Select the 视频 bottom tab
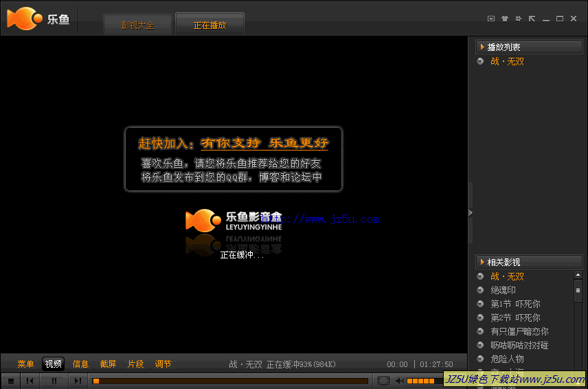The width and height of the screenshot is (588, 389). (x=54, y=364)
